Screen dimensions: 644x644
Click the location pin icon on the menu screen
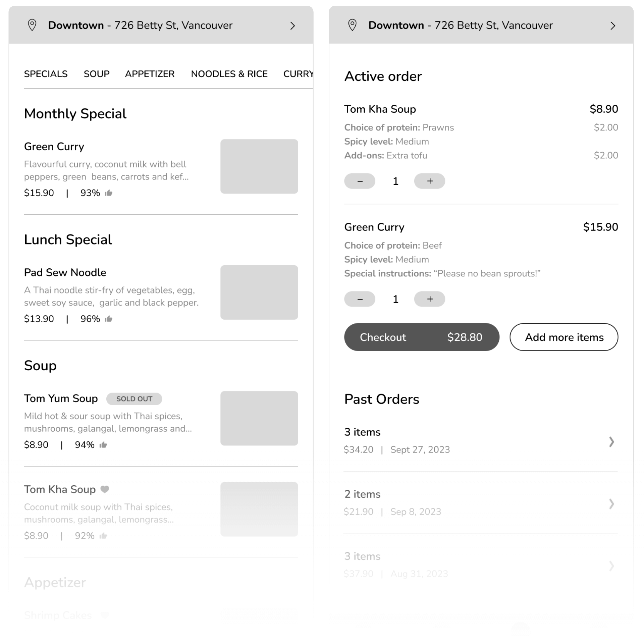pyautogui.click(x=32, y=25)
